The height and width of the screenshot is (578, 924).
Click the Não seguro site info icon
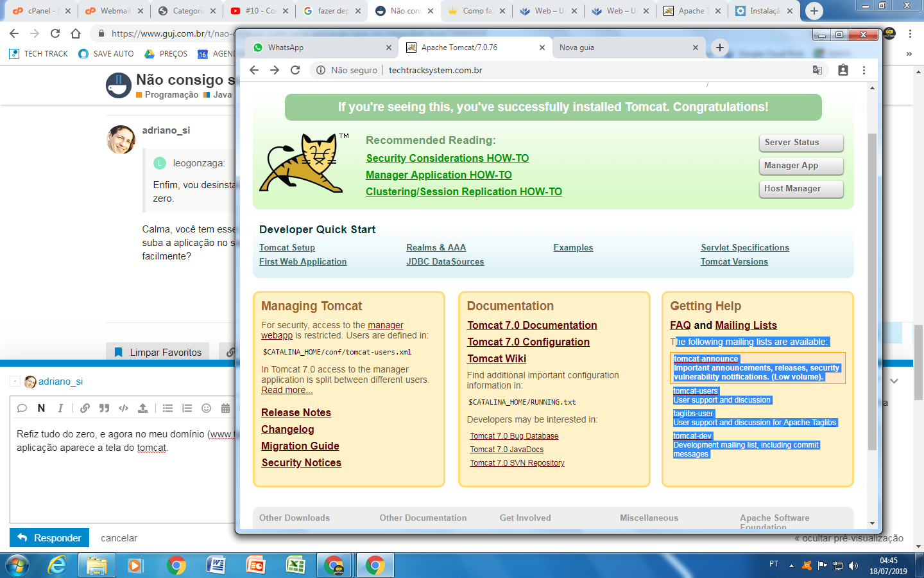click(x=321, y=70)
